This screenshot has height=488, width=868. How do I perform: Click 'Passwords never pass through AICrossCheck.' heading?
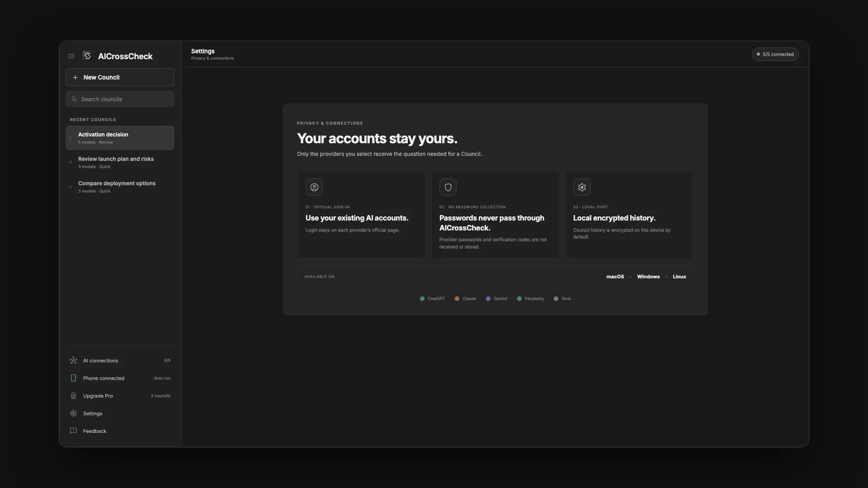point(492,223)
